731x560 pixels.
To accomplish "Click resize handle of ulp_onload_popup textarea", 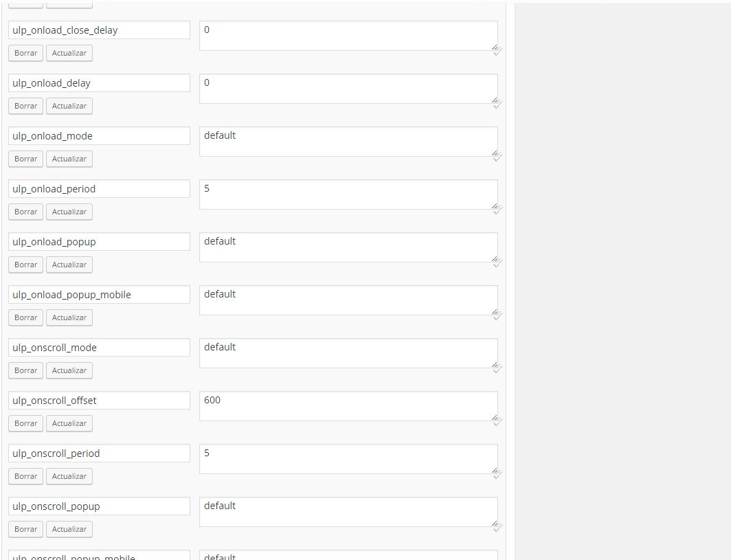I will [495, 259].
